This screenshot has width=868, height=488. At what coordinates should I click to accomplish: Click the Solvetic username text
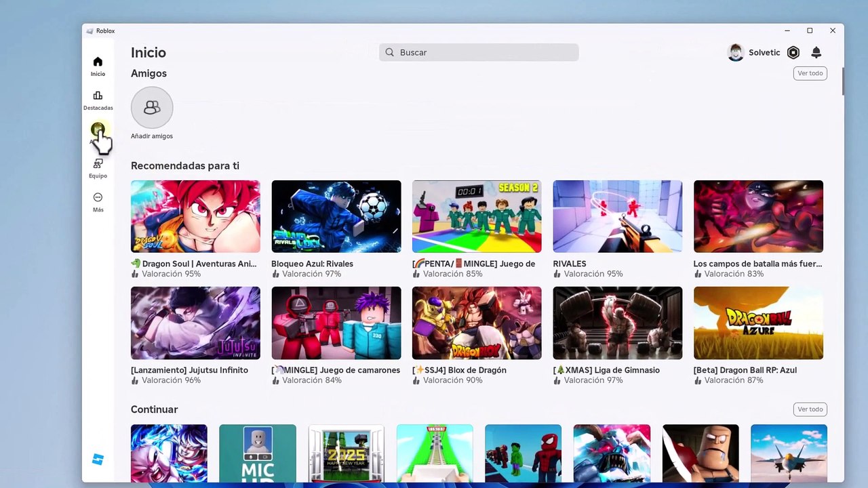764,53
